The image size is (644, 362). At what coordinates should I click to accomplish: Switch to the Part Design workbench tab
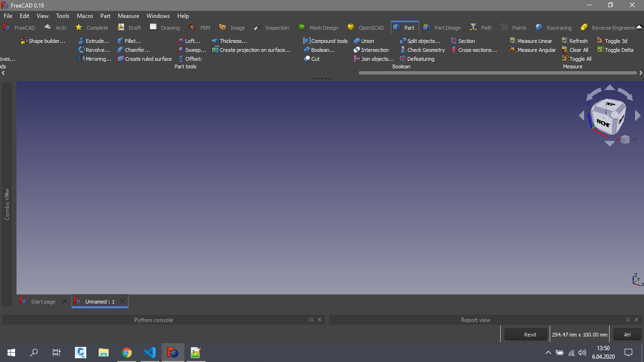pos(442,28)
